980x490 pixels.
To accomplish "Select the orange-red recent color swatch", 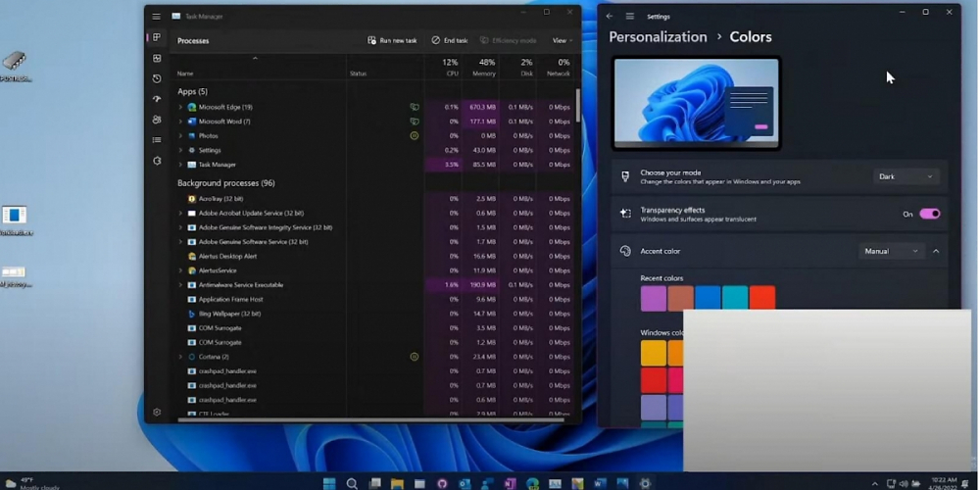I will click(761, 298).
